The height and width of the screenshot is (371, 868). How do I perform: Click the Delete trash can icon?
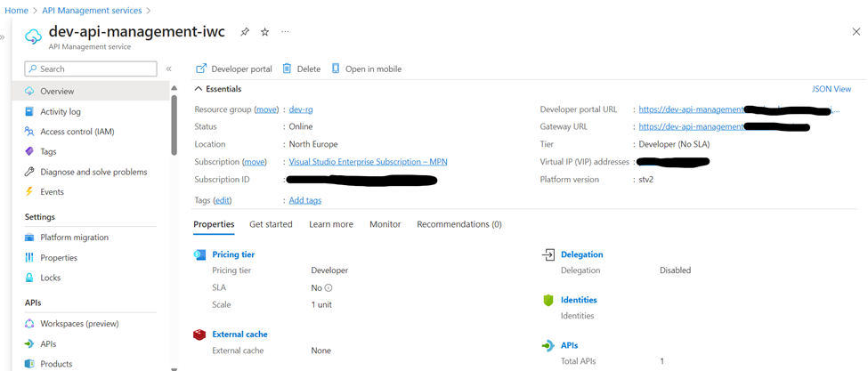click(x=287, y=69)
